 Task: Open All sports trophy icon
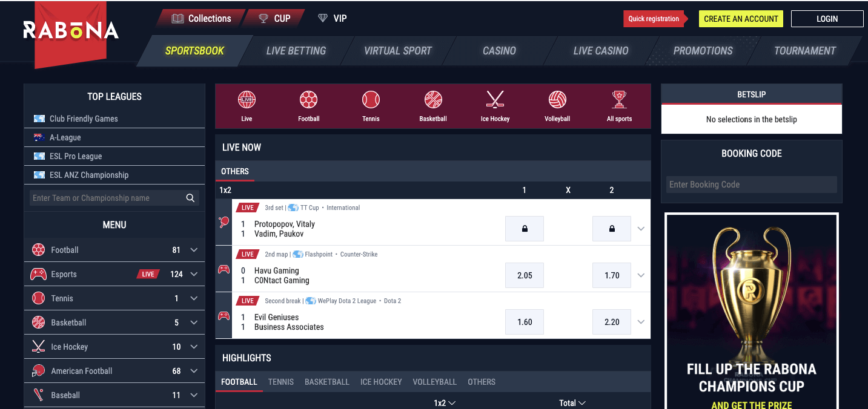coord(619,100)
